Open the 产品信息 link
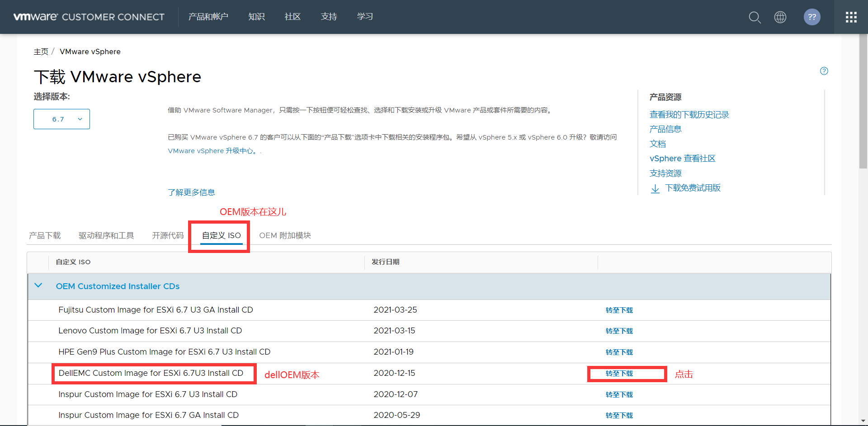Screen dimensions: 868x426 665,129
